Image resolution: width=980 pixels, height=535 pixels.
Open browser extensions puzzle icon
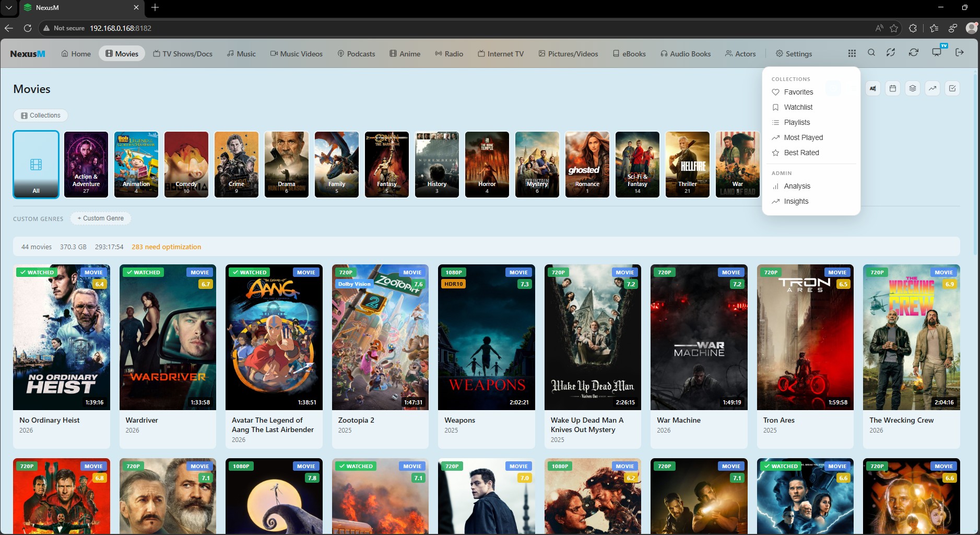[x=913, y=28]
